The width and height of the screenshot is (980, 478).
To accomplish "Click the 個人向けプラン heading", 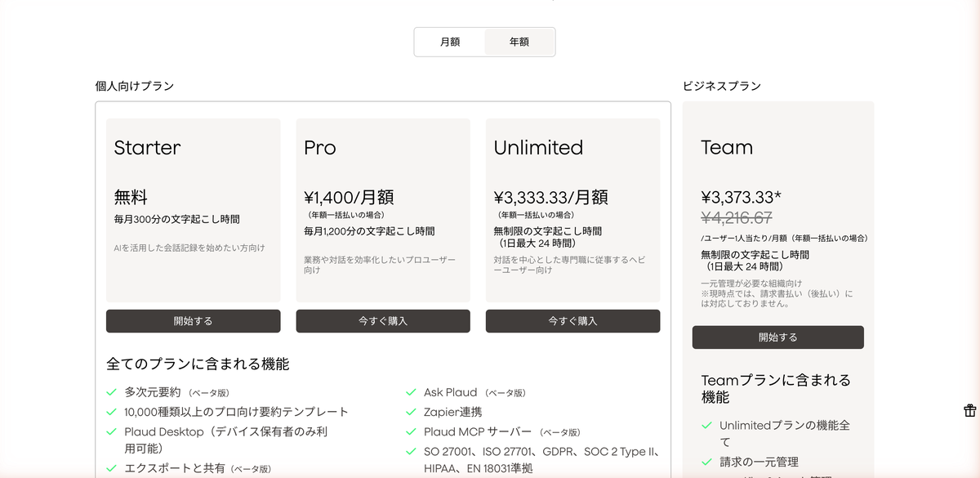I will click(x=135, y=86).
